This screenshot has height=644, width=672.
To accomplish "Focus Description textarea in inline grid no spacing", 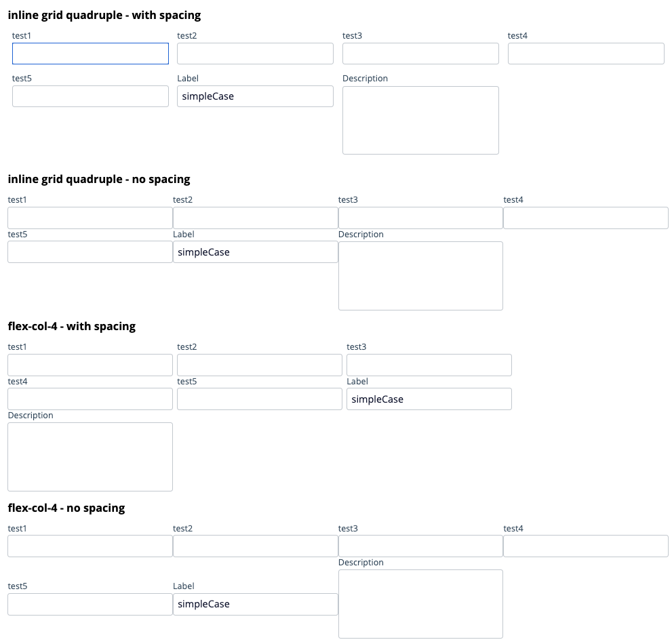I will pos(421,276).
